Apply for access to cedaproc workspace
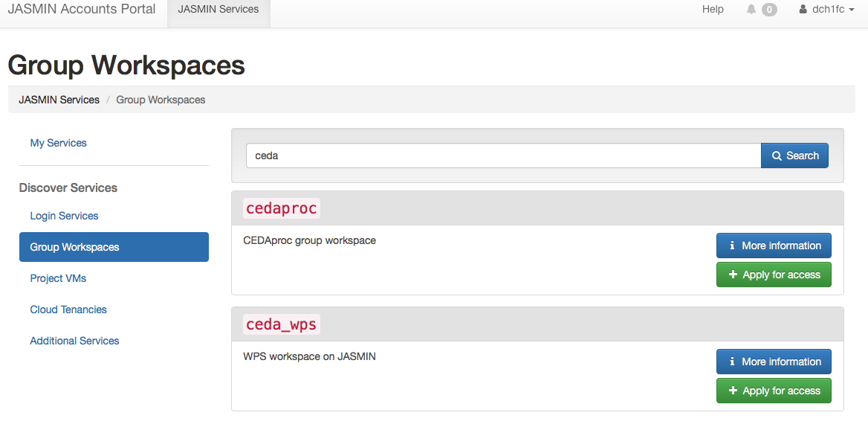868x430 pixels. coord(774,275)
